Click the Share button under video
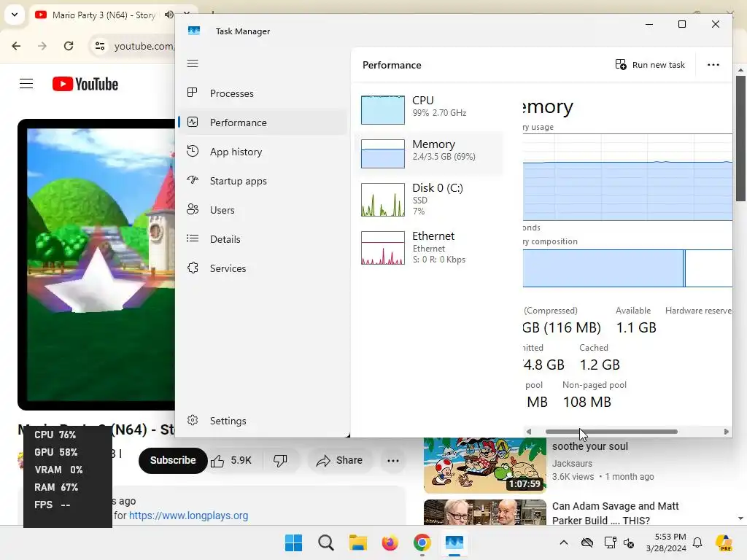Screen dimensions: 747x560 click(x=340, y=461)
